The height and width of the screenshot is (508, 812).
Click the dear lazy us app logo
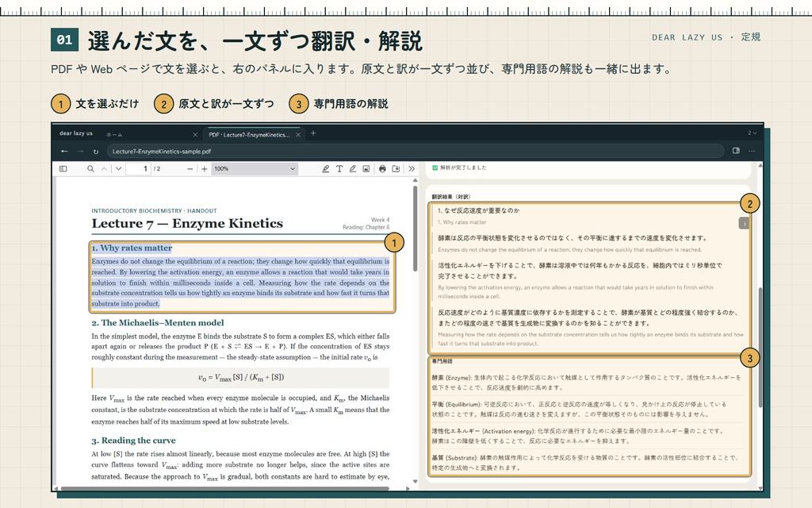click(x=75, y=133)
